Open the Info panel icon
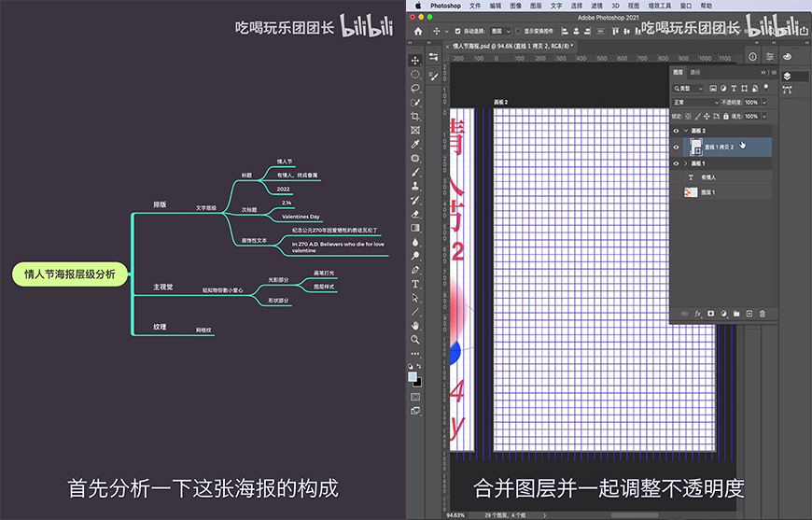Screen dimensions: 812x520 (752, 56)
